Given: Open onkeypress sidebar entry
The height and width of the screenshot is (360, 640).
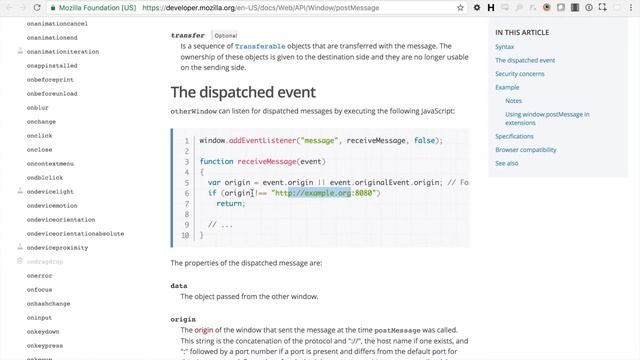Looking at the screenshot, I should coord(45,346).
